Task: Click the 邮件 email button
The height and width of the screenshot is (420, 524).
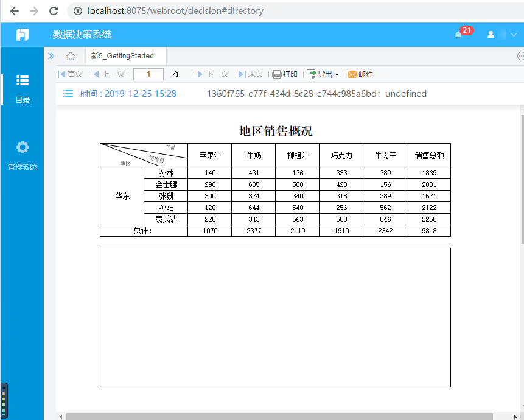Action: pyautogui.click(x=360, y=74)
